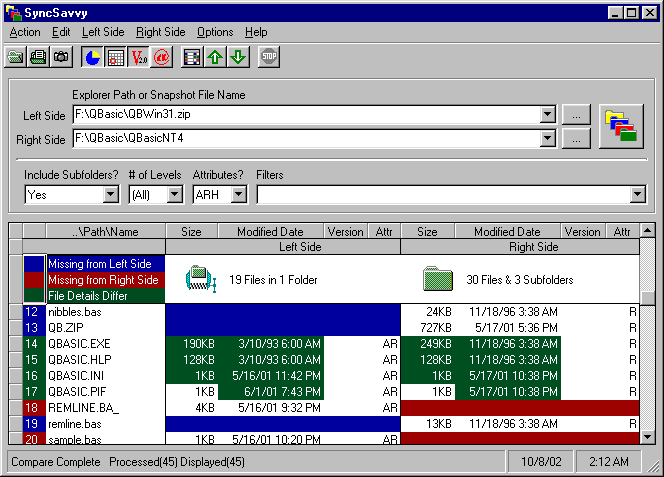Viewport: 664px width, 477px height.
Task: Click the 5/17/01 5:36 PM date cell
Action: coord(508,328)
